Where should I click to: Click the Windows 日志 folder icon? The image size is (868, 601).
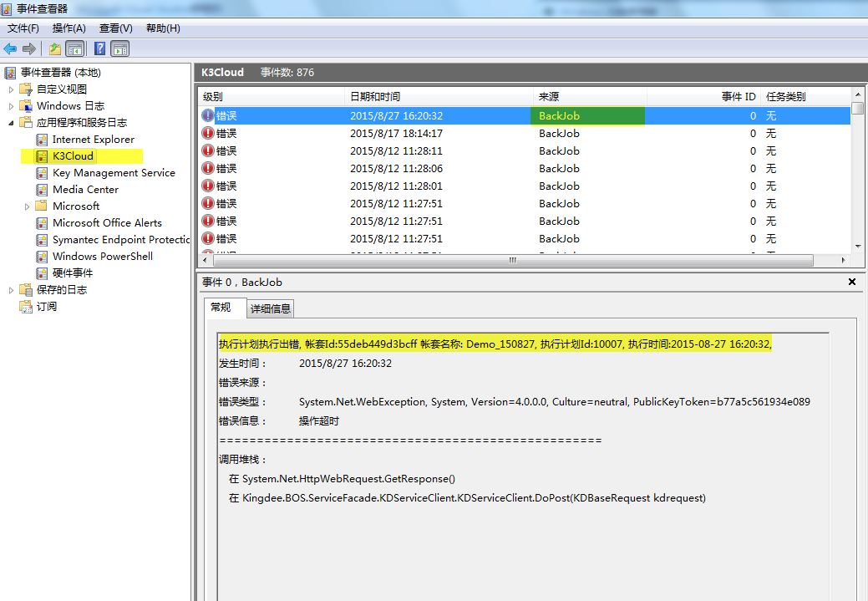26,106
